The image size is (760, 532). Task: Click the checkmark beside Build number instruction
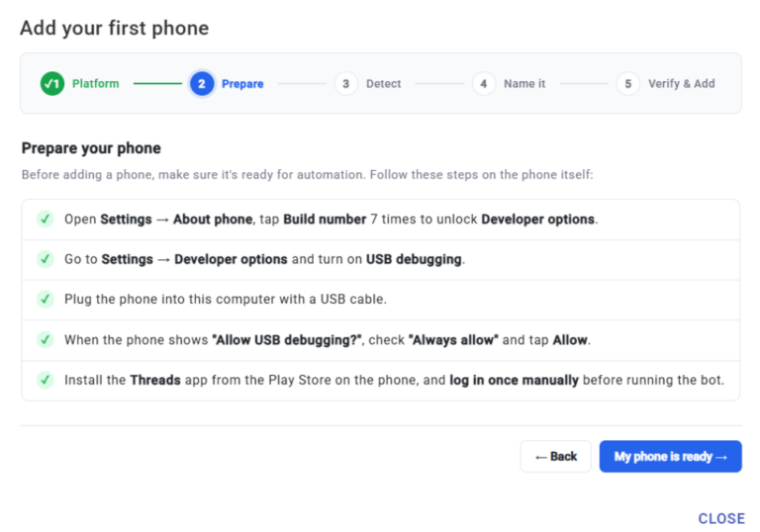pyautogui.click(x=46, y=219)
